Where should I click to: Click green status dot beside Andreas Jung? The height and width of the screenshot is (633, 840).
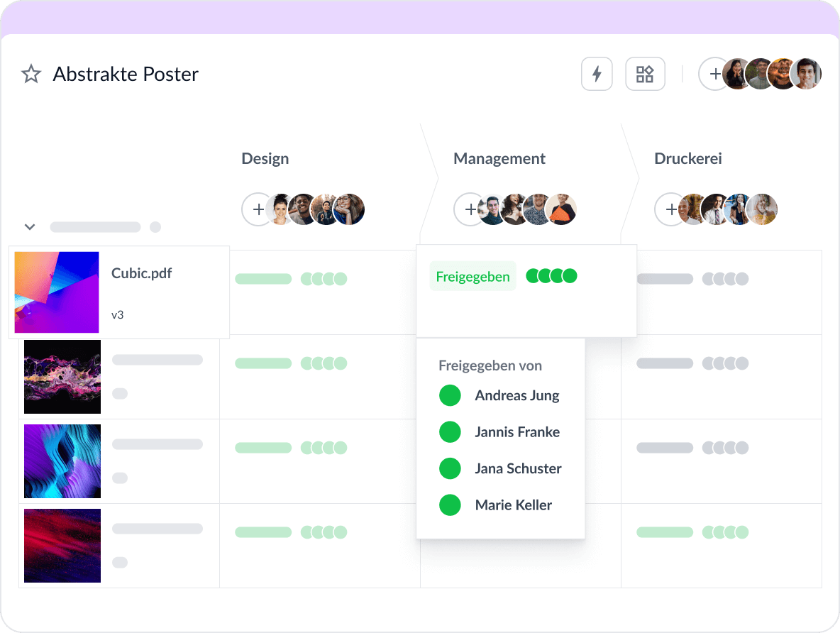(x=450, y=395)
